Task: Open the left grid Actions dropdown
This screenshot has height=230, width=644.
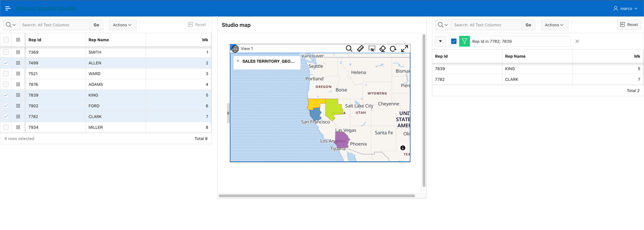Action: (x=122, y=25)
